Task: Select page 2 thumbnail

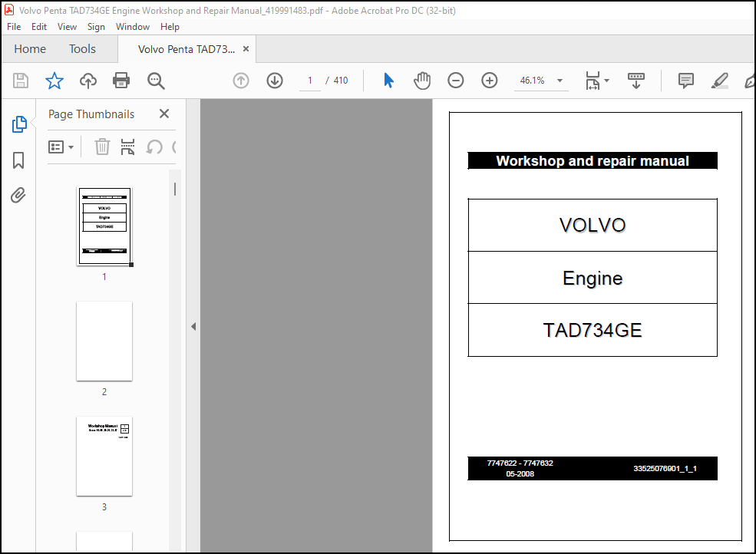Action: (x=104, y=341)
